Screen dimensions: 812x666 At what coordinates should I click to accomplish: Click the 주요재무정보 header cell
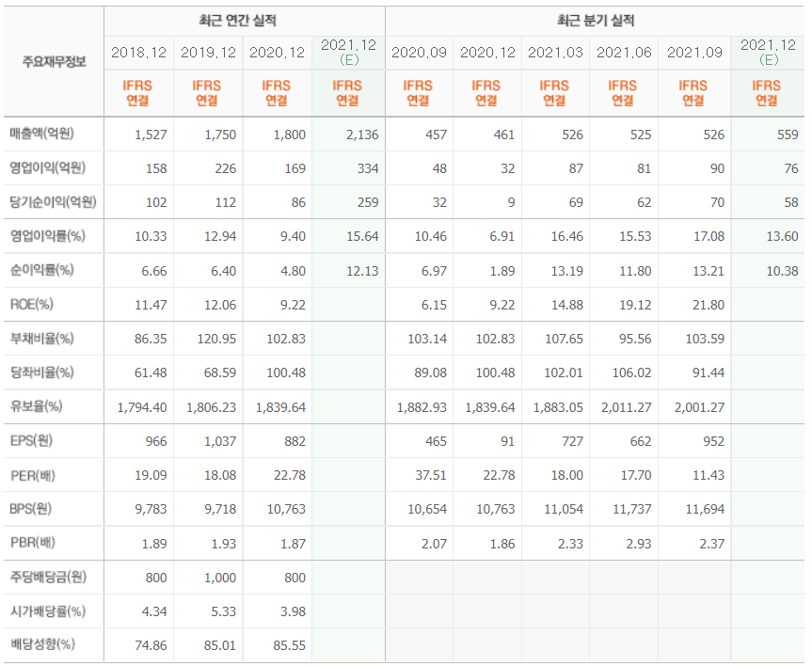point(54,62)
